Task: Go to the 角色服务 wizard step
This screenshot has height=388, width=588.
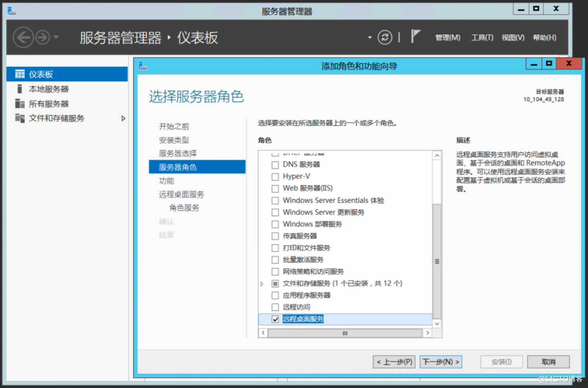Action: point(184,208)
